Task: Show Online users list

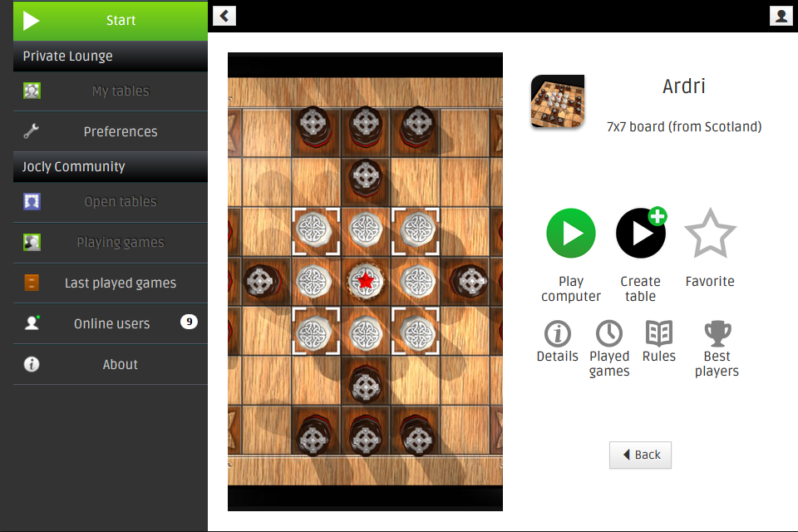Action: 111,324
